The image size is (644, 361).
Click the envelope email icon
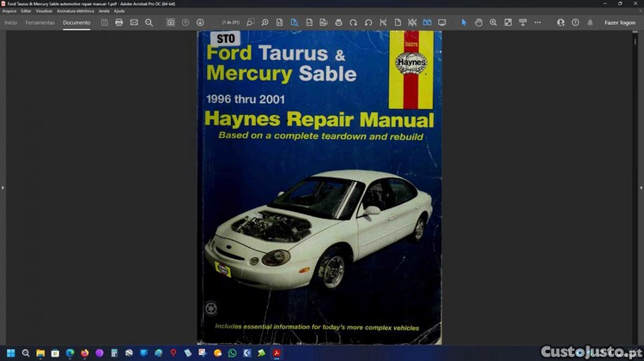click(134, 22)
